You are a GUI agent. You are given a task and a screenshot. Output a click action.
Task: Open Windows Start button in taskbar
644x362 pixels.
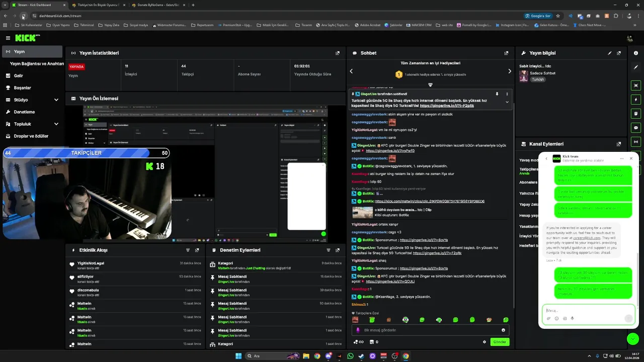click(x=238, y=356)
